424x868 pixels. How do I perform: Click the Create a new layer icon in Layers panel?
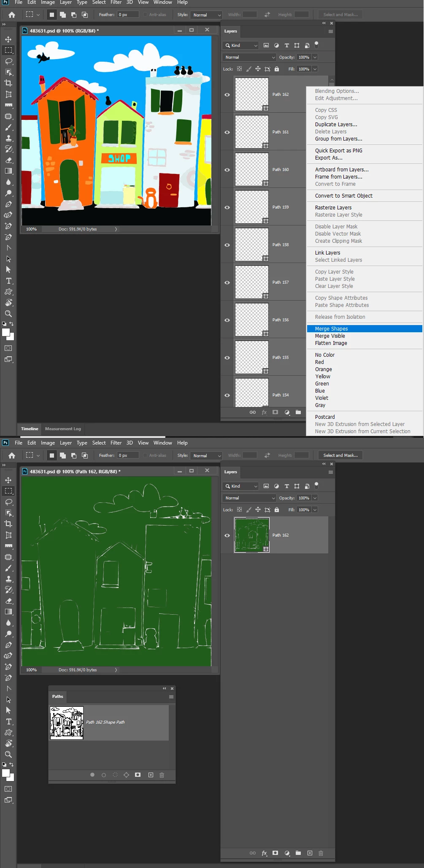pos(310,853)
